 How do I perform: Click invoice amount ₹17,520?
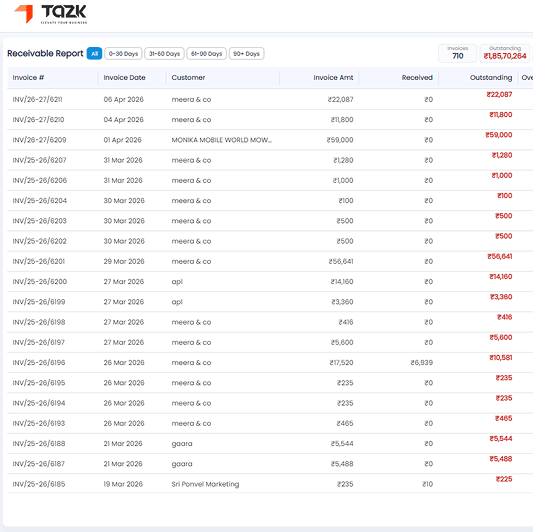[x=341, y=363]
